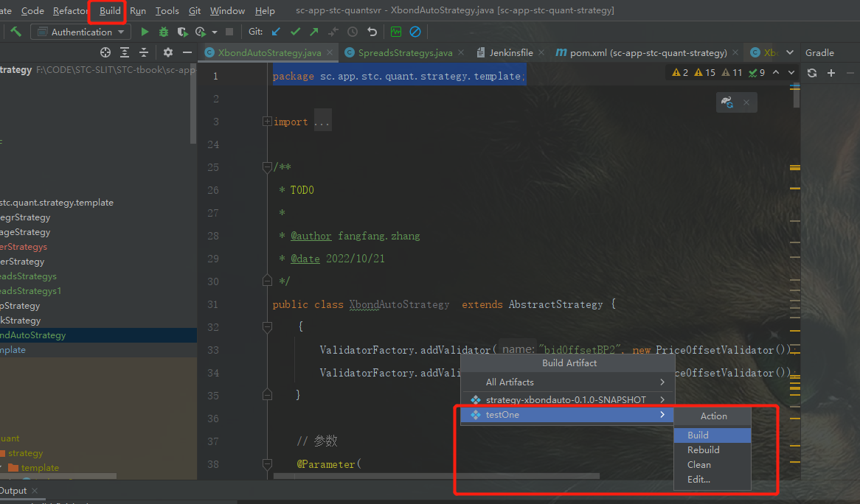Choose Build in the Action submenu
This screenshot has height=504, width=860.
[712, 435]
